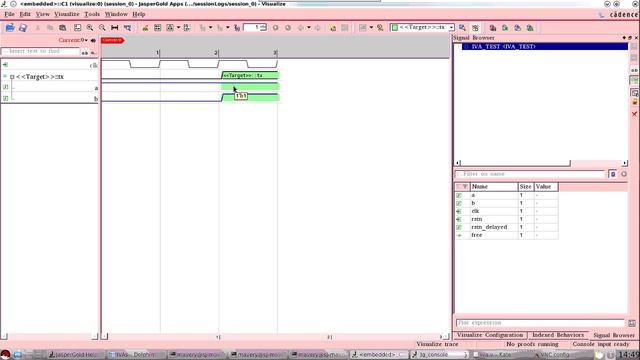Click the Size column header
This screenshot has width=640, height=360.
(x=526, y=187)
